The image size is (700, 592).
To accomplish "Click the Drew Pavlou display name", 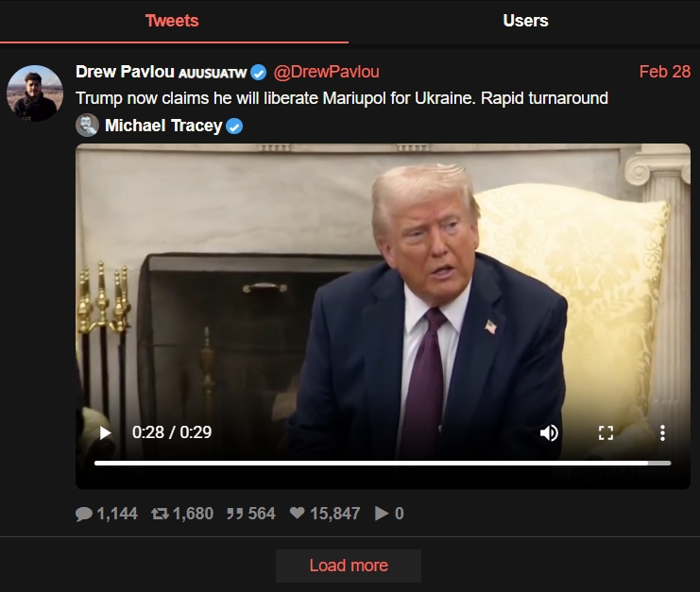I will click(125, 72).
